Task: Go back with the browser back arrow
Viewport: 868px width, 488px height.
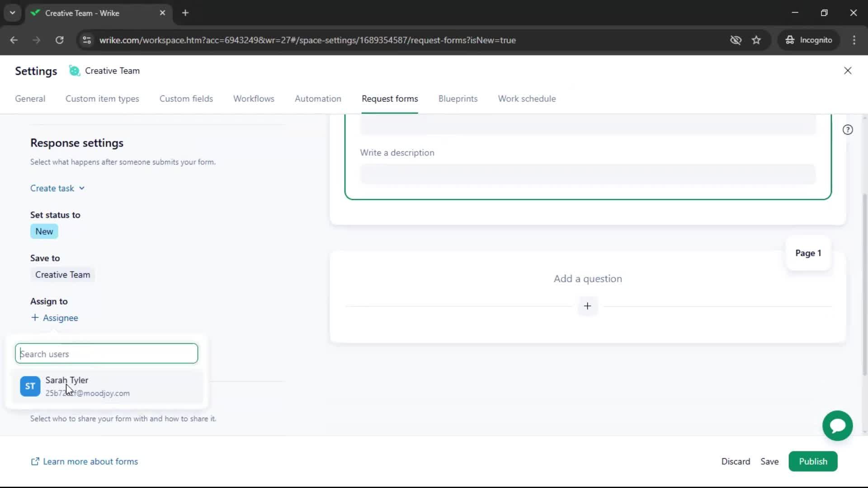Action: (14, 40)
